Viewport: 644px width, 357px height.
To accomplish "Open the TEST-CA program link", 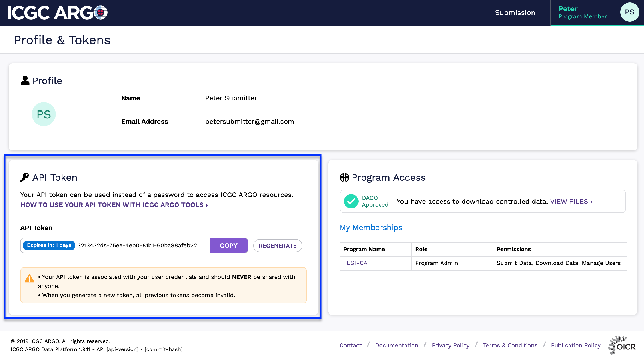I will tap(355, 263).
